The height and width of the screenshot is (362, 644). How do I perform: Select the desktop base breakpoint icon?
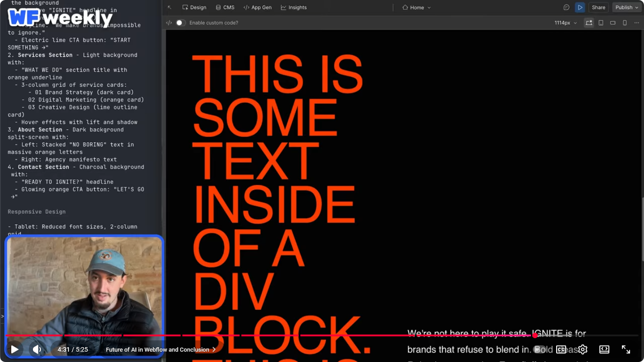tap(589, 23)
